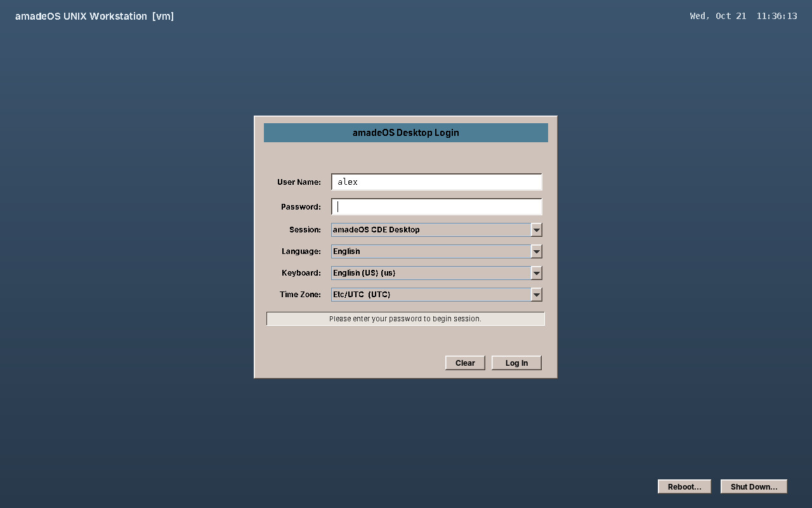This screenshot has width=812, height=508.
Task: Open the Session dropdown arrow
Action: 537,230
